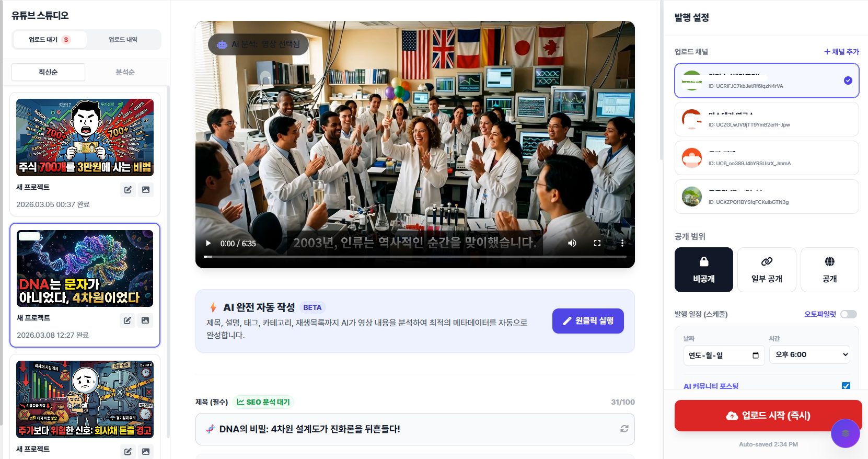Viewport: 868px width, 459px height.
Task: Uncheck AI 커뮤니티 포스팅 checkbox
Action: pyautogui.click(x=846, y=386)
